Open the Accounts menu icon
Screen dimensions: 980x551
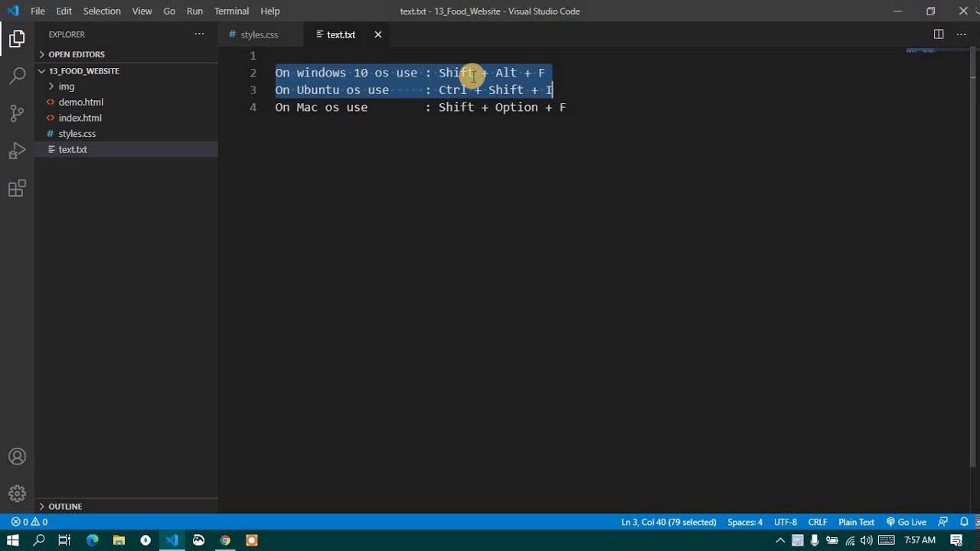tap(17, 457)
